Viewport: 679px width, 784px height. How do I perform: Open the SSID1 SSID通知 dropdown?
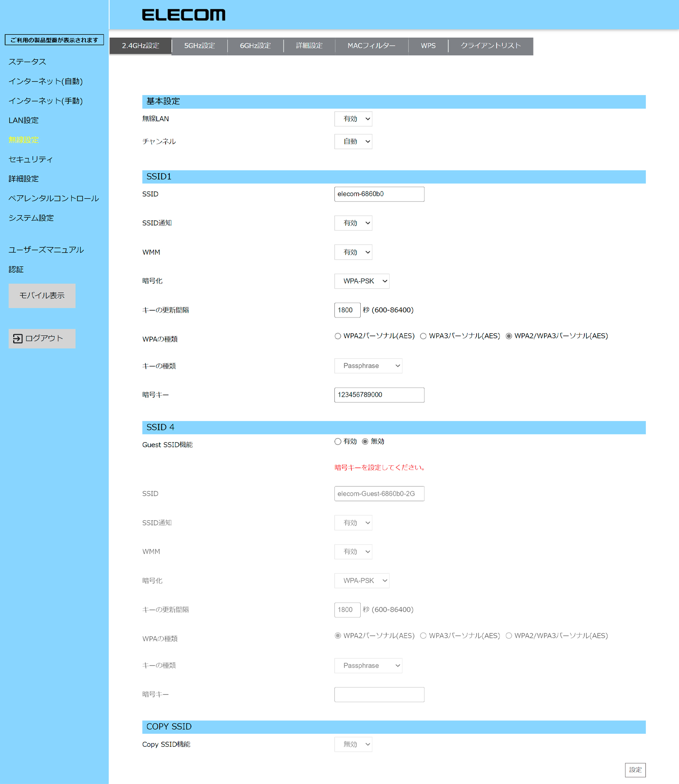tap(353, 223)
